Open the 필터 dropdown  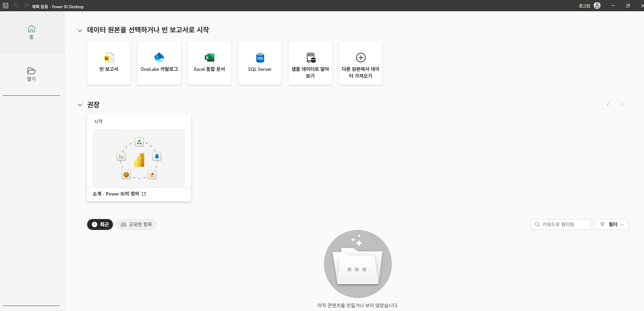pos(612,224)
